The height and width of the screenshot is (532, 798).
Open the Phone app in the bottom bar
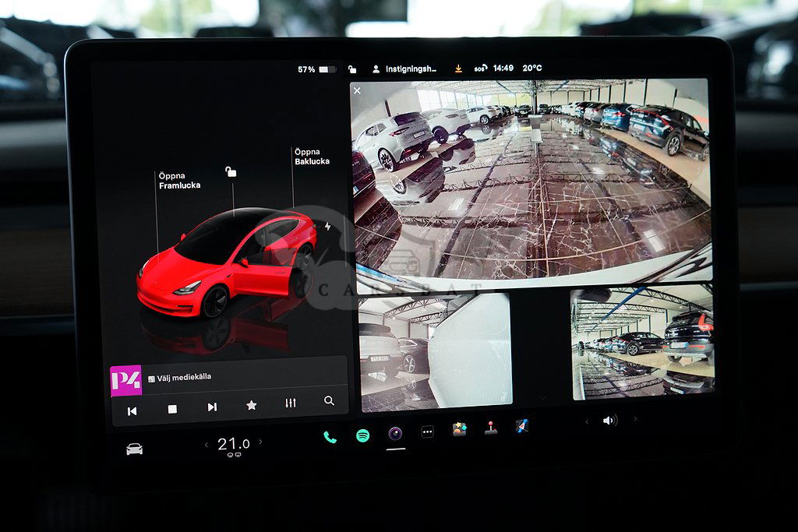pos(330,437)
